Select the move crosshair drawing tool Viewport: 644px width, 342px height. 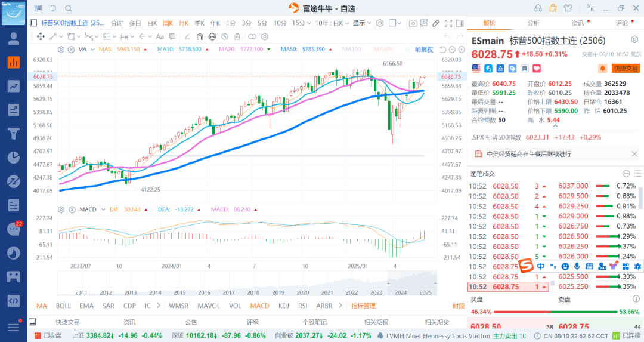pyautogui.click(x=41, y=36)
